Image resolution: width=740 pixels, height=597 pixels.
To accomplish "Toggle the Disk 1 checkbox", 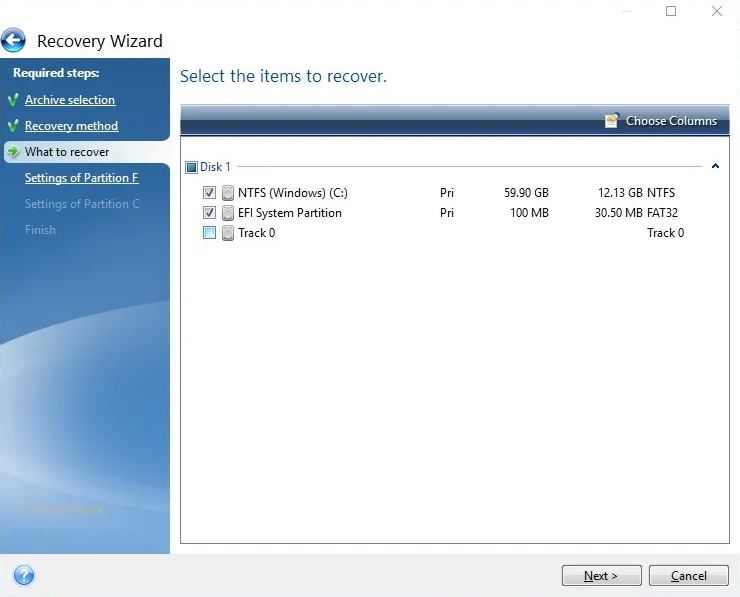I will pos(192,167).
